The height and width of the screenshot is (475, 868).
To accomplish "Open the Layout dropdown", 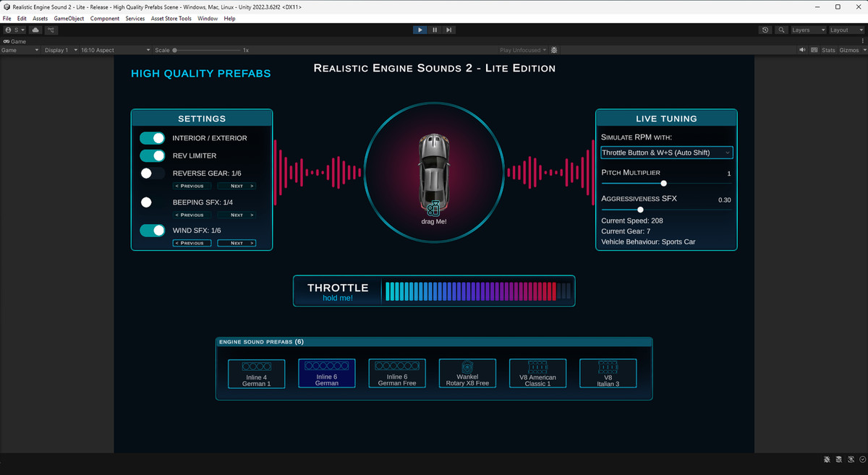I will [x=846, y=30].
